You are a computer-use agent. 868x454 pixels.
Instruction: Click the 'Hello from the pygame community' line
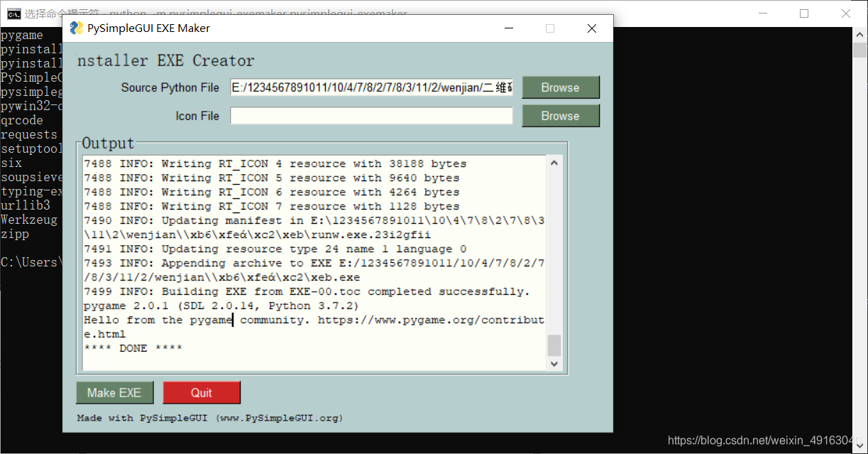tap(314, 327)
